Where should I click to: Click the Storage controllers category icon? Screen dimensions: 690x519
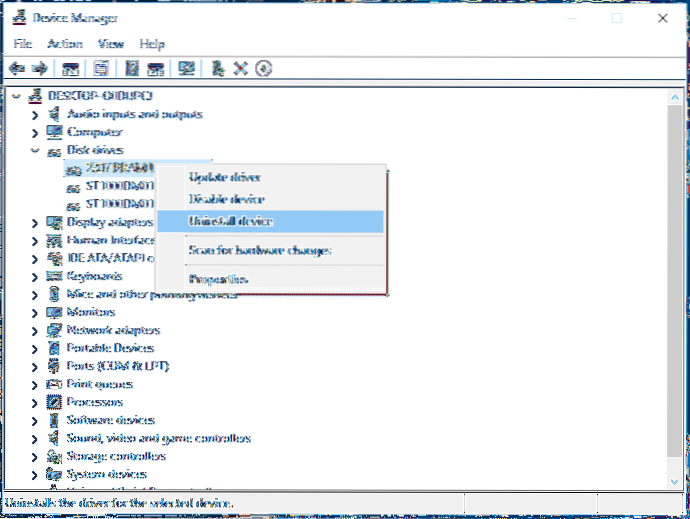(54, 456)
